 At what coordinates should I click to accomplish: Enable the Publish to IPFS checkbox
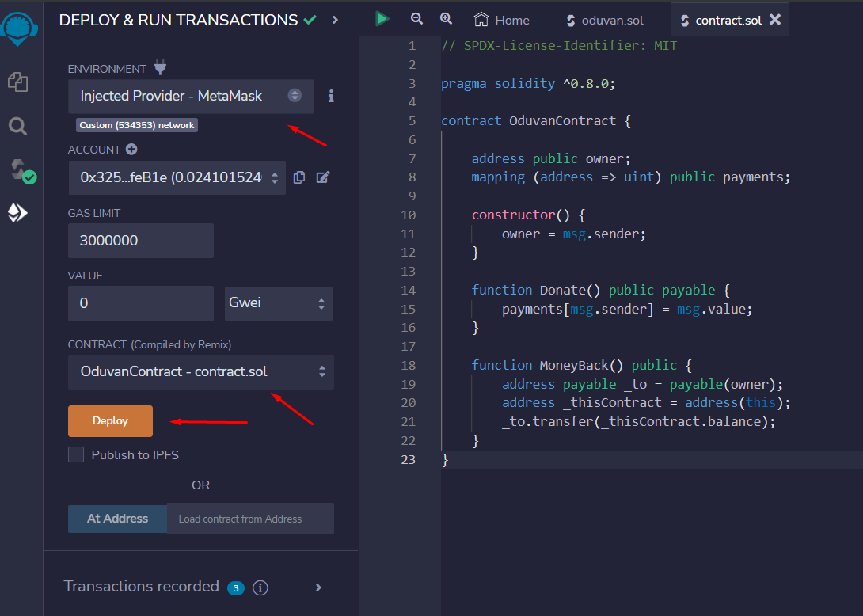tap(76, 454)
